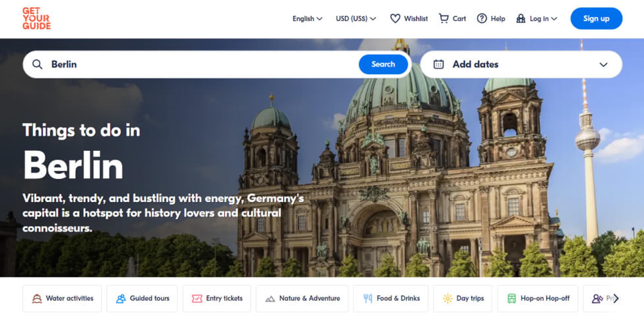Select the Day trips category
Screen dimensions: 644x319
pos(463,299)
